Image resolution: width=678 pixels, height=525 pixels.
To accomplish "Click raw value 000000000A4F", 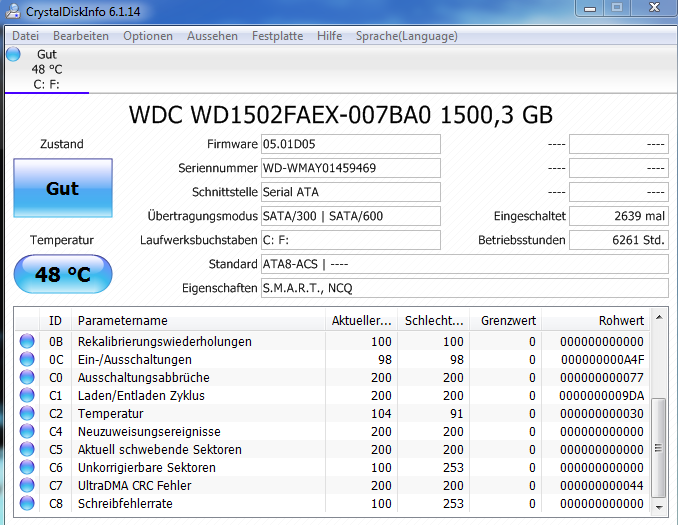I will [x=602, y=360].
